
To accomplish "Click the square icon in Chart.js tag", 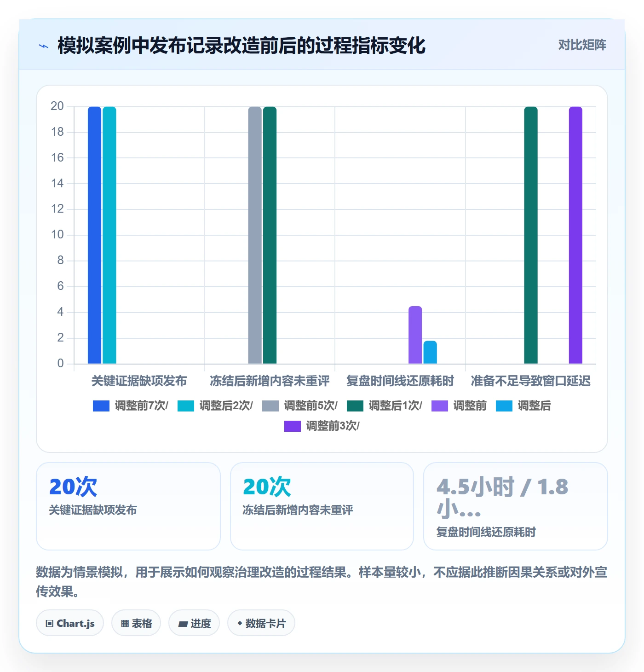I will [x=50, y=624].
